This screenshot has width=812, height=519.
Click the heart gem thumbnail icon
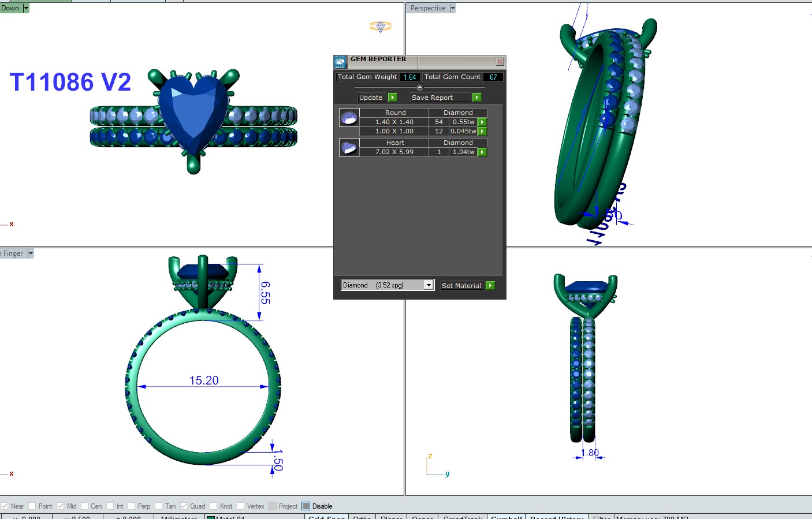349,148
